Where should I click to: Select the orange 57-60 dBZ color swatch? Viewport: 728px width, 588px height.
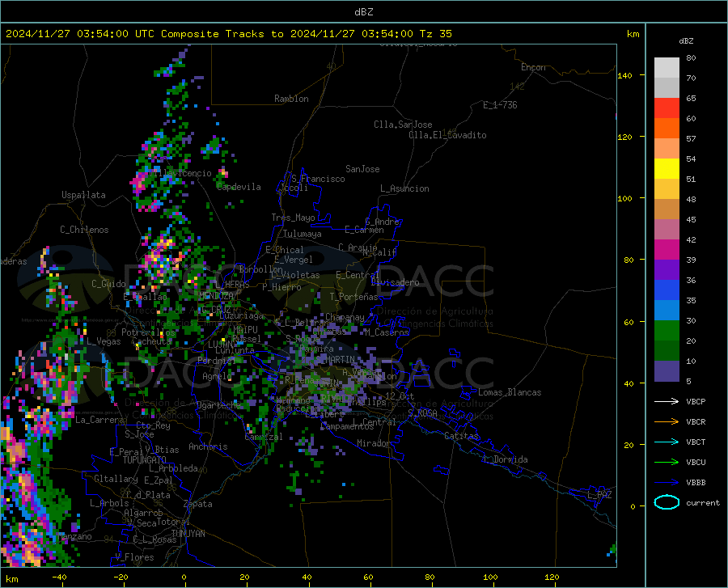point(667,129)
